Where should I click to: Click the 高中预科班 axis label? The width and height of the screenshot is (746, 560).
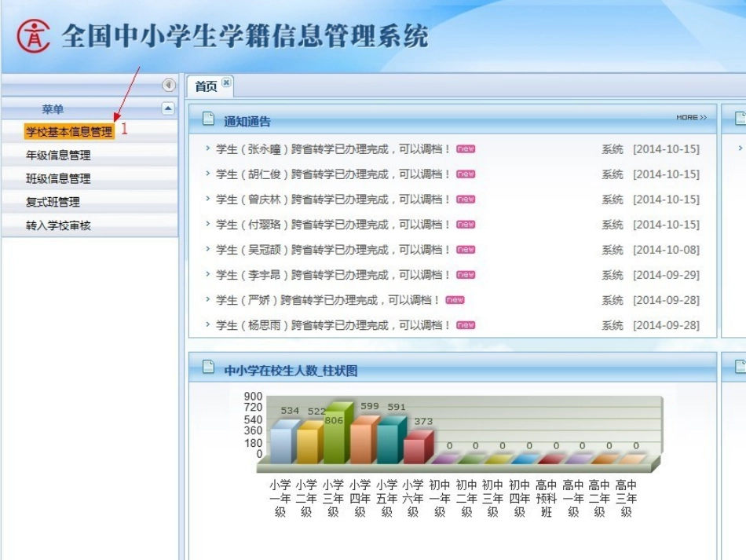[x=547, y=498]
